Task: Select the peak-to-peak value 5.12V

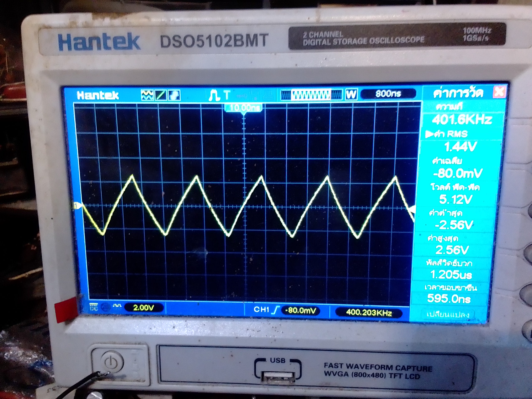Action: [x=456, y=199]
